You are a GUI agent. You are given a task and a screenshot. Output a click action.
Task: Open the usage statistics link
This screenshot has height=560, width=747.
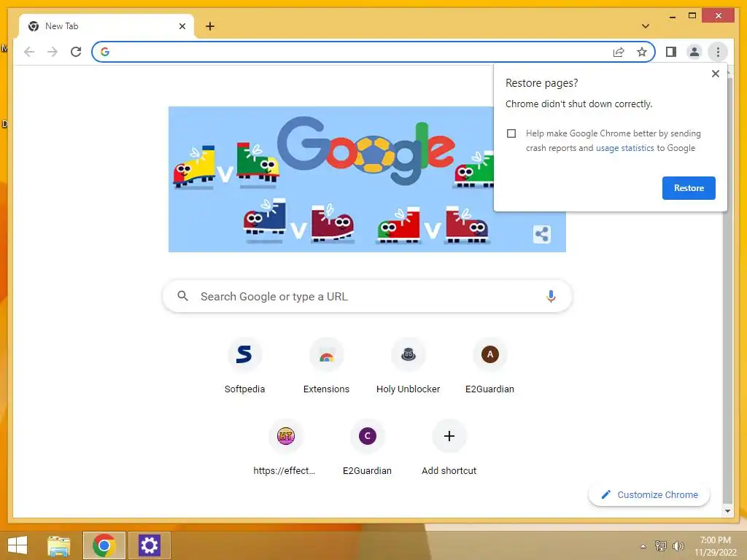pos(624,148)
